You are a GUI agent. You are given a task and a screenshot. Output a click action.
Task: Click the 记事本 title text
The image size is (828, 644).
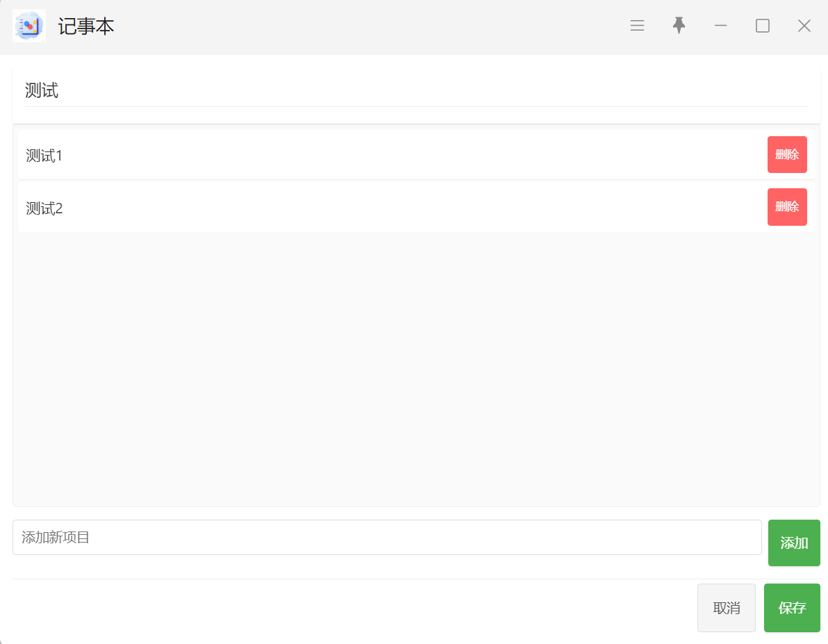click(86, 26)
